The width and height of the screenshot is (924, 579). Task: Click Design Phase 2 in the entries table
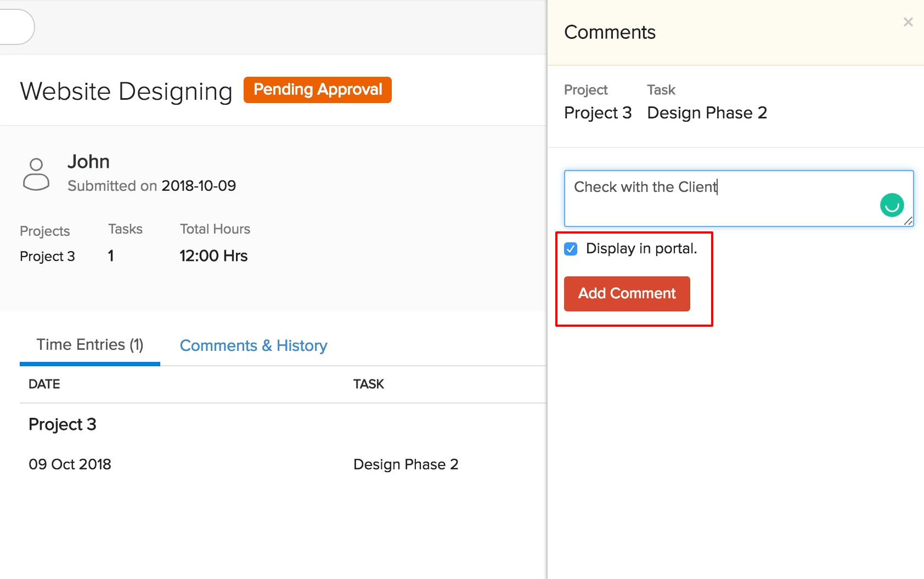[405, 464]
